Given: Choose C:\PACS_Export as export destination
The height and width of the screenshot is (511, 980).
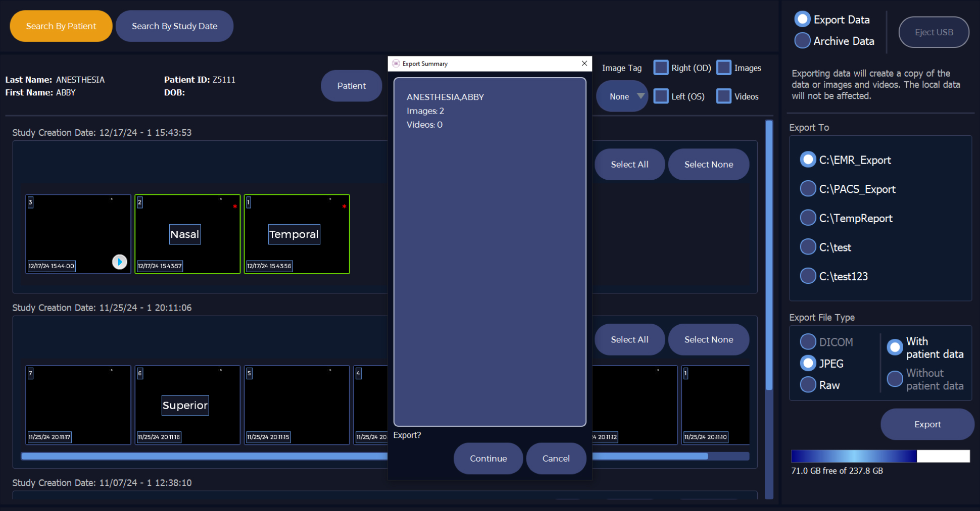Looking at the screenshot, I should tap(808, 189).
